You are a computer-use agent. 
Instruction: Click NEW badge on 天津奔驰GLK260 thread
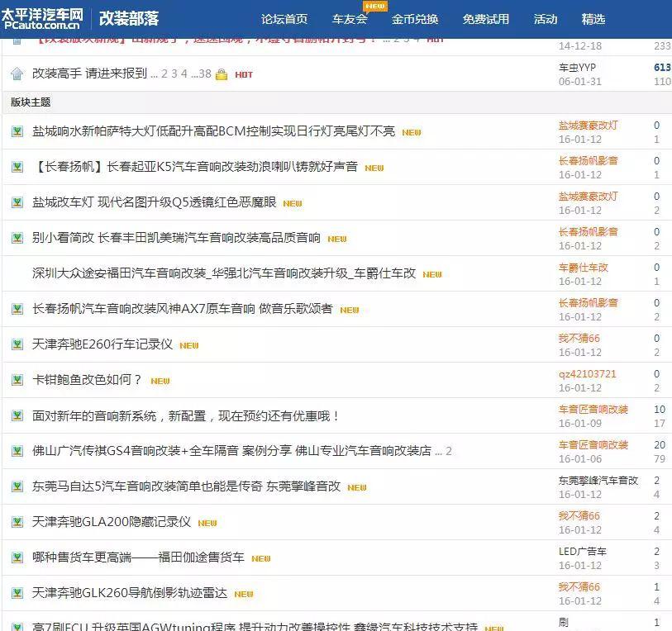click(x=244, y=595)
